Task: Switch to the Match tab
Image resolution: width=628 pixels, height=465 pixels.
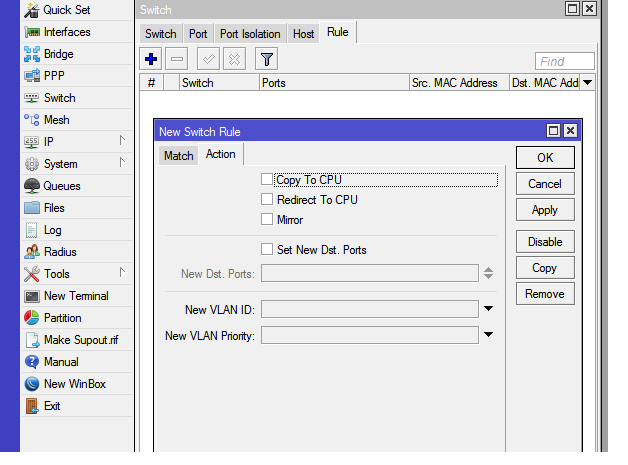Action: 179,155
